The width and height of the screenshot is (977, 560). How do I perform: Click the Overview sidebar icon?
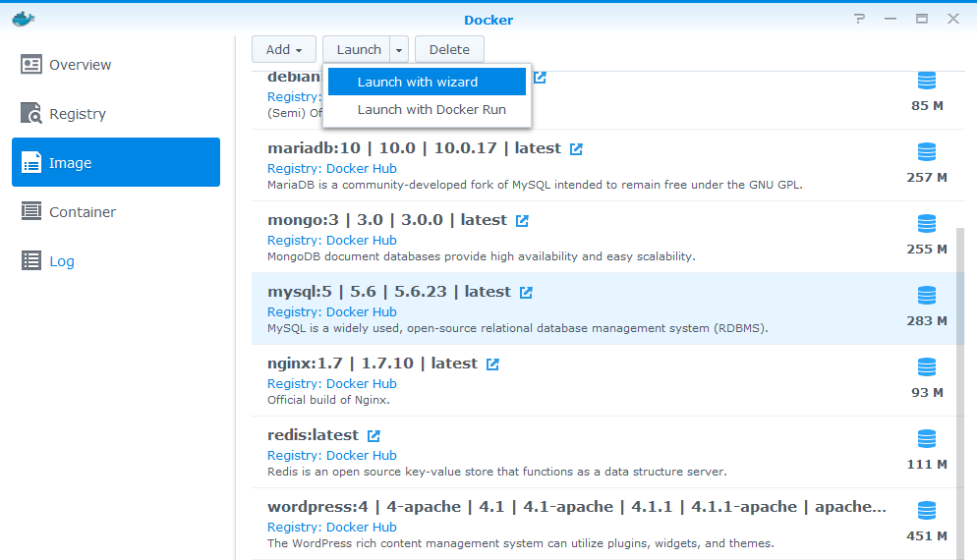tap(31, 64)
